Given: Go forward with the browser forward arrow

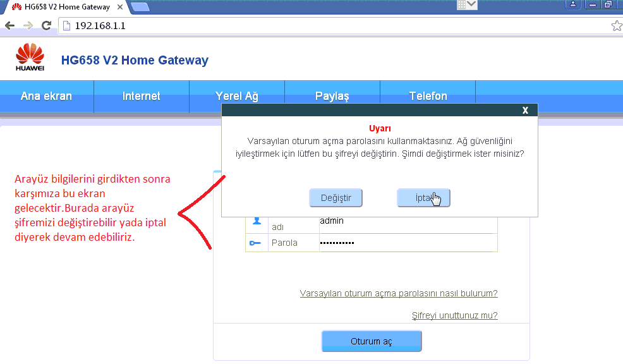Looking at the screenshot, I should 28,26.
